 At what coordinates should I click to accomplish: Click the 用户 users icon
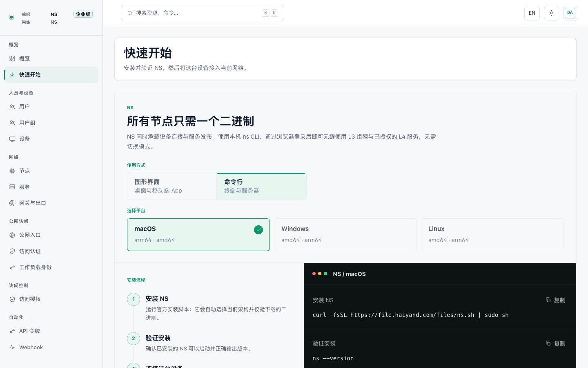[12, 107]
